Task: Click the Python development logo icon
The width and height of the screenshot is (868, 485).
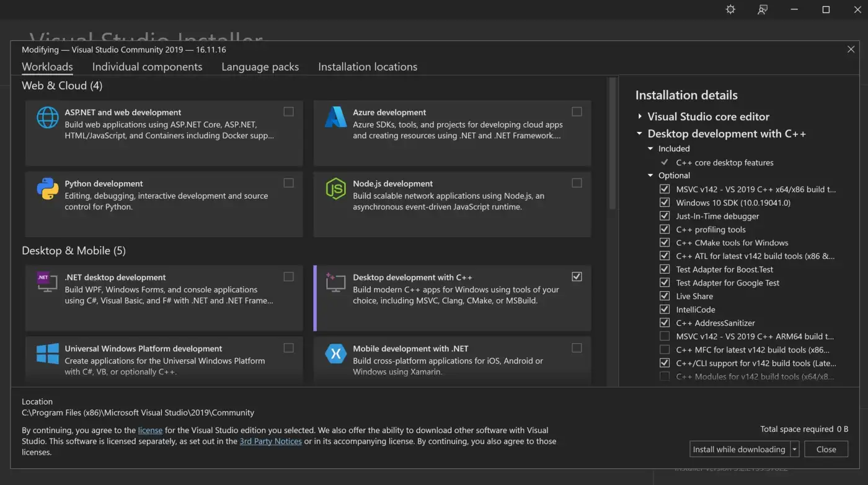Action: (48, 188)
